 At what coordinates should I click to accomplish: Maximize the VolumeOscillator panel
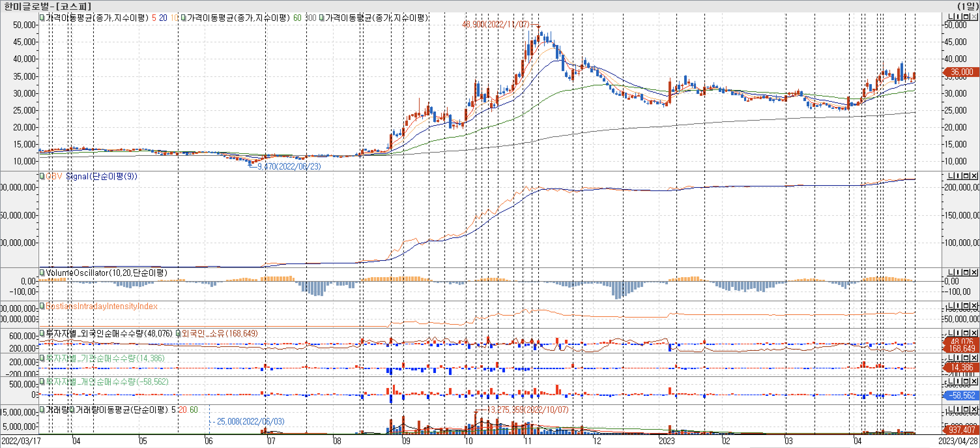[x=967, y=273]
